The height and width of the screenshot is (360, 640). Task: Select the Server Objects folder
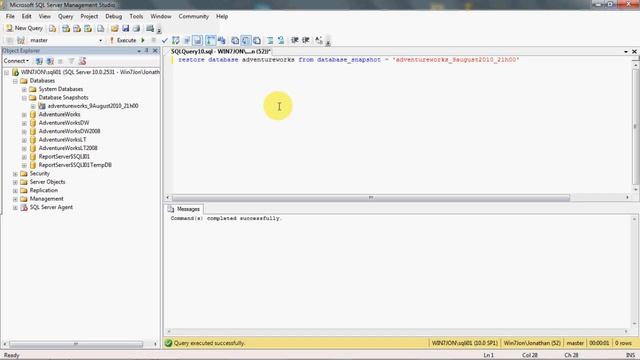47,182
